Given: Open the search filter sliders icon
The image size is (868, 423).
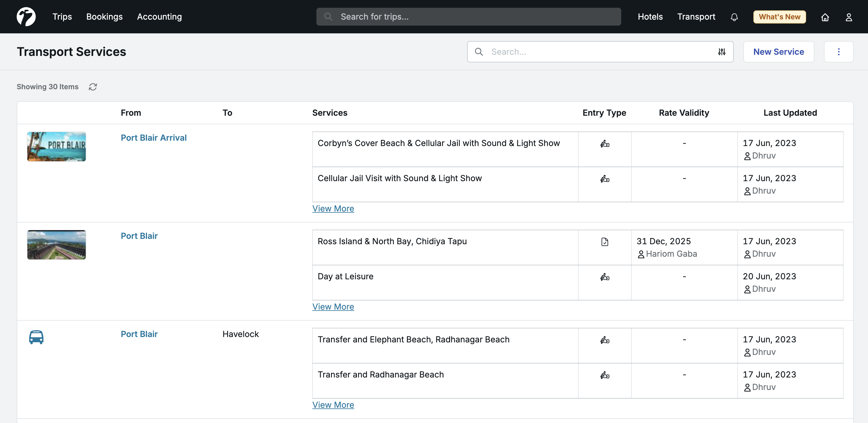Looking at the screenshot, I should [722, 52].
